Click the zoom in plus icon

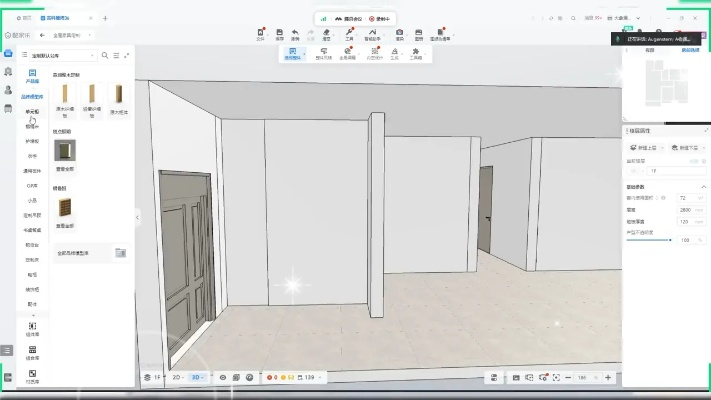pyautogui.click(x=607, y=377)
